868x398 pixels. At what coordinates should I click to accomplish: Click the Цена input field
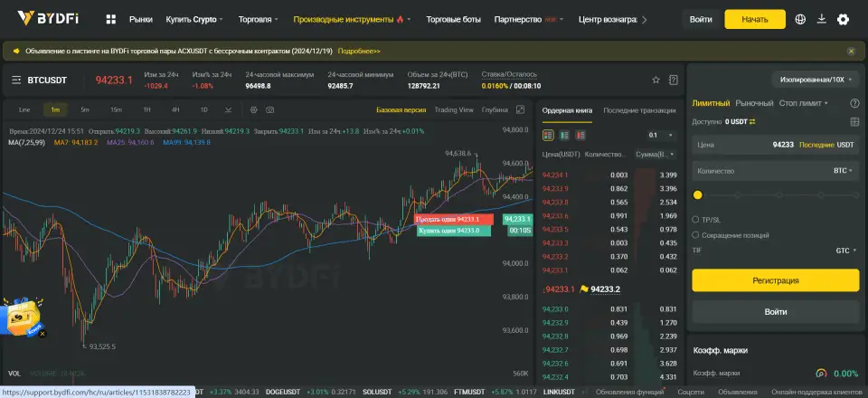[x=776, y=145]
